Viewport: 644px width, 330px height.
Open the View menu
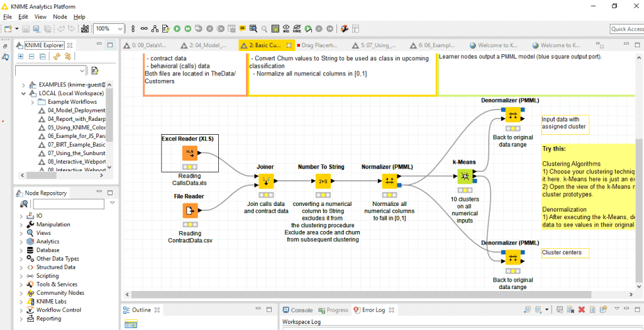tap(40, 17)
